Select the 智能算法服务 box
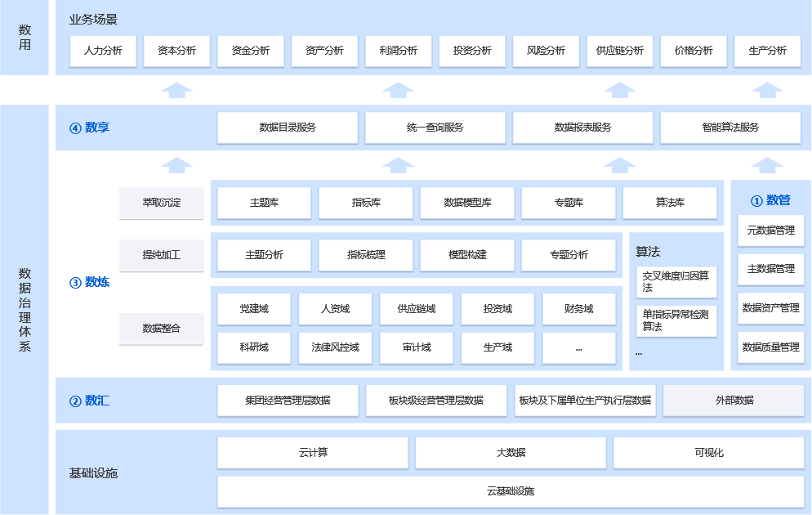 (730, 128)
